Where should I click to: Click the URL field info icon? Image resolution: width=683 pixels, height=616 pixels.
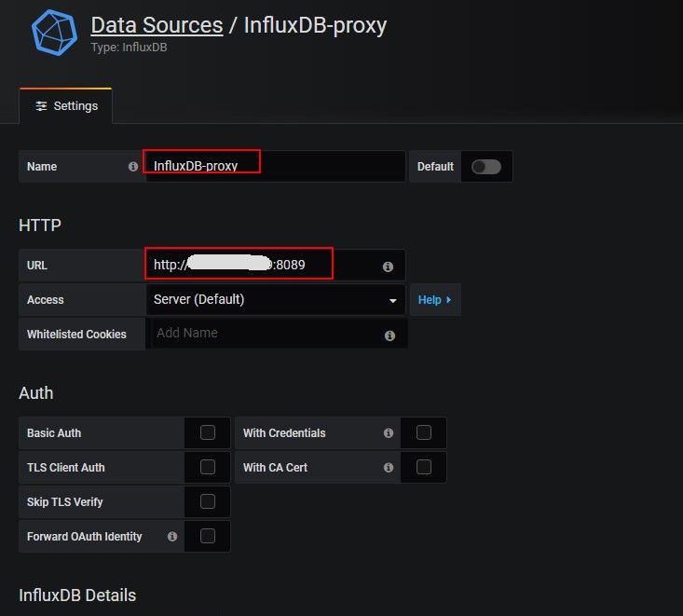(388, 267)
